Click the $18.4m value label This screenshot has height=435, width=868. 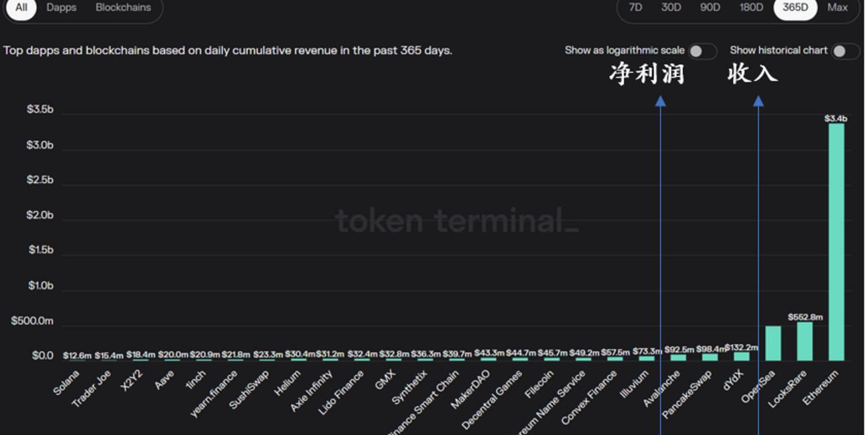(141, 355)
